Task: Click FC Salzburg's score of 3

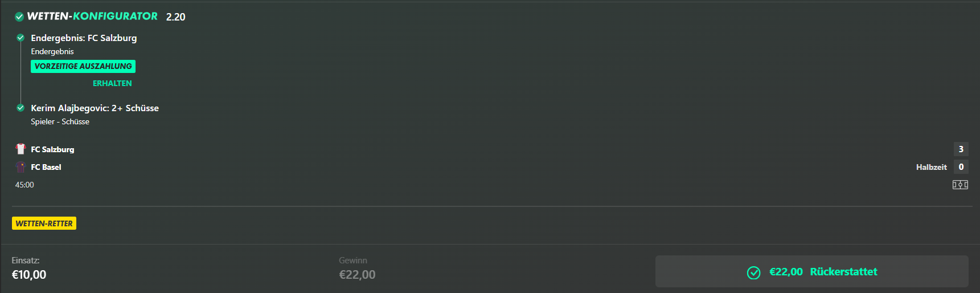Action: tap(961, 149)
